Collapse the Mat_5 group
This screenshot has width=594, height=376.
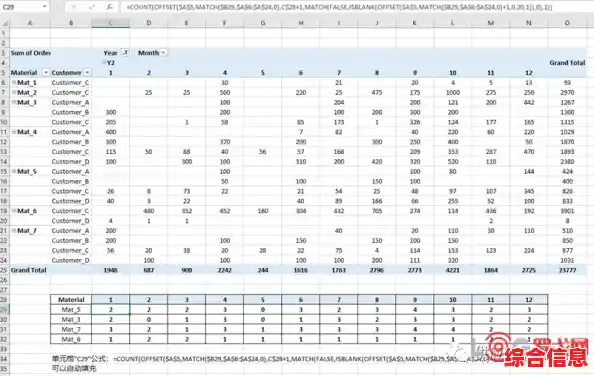[14, 171]
